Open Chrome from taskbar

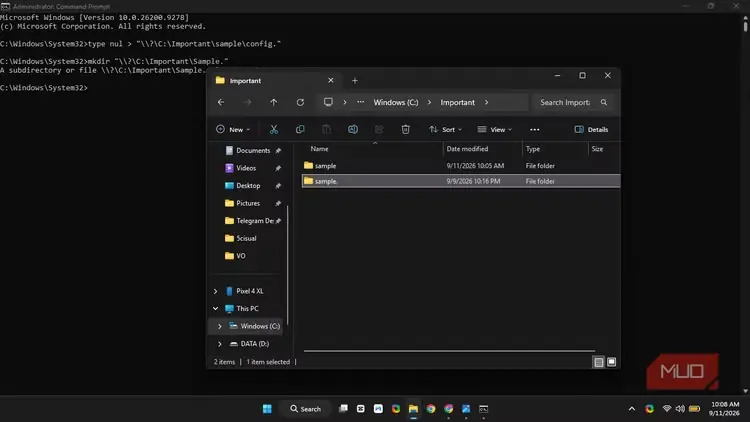click(431, 409)
